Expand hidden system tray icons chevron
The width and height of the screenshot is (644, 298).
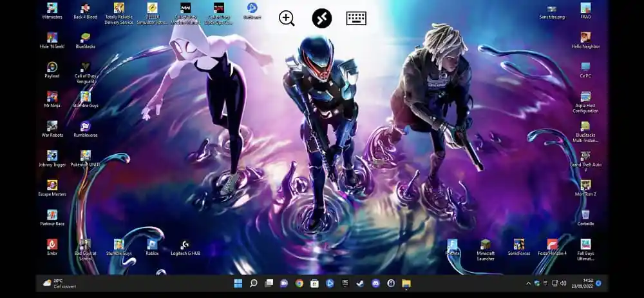pyautogui.click(x=528, y=283)
